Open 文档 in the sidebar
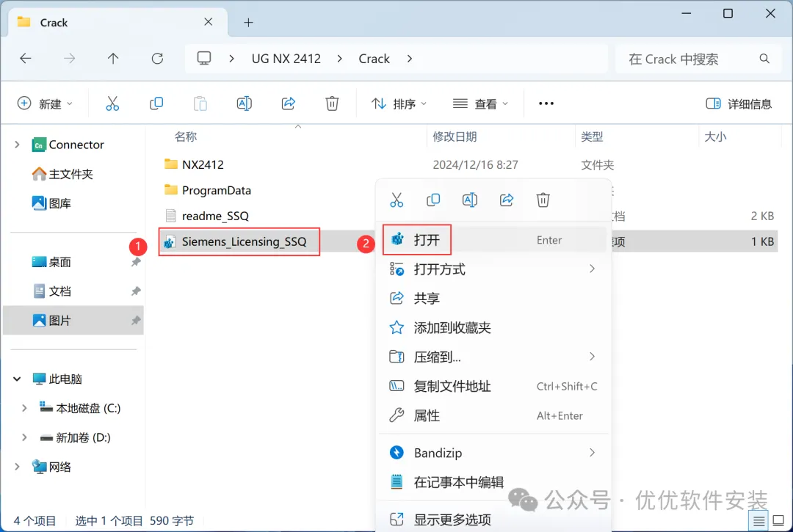The image size is (793, 532). click(x=51, y=291)
